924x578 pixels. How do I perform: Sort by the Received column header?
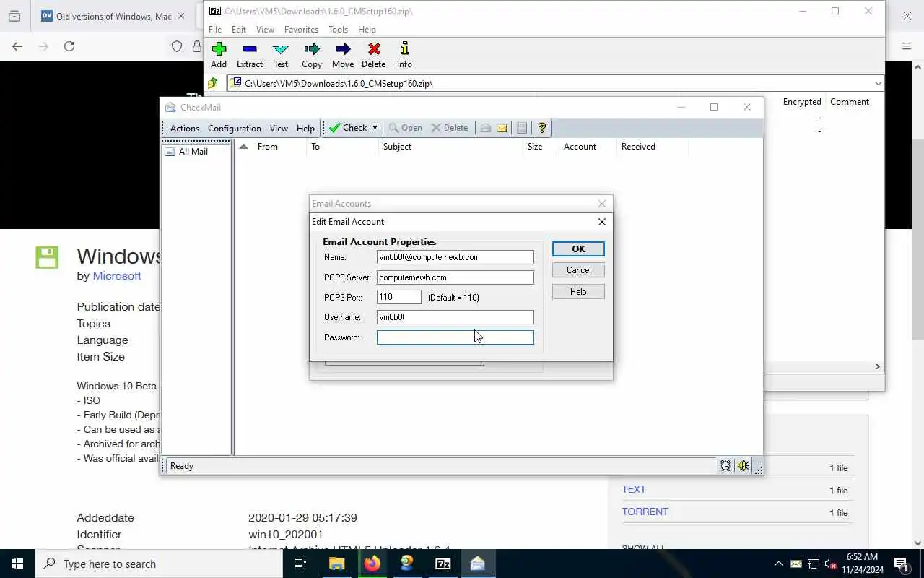point(653,147)
